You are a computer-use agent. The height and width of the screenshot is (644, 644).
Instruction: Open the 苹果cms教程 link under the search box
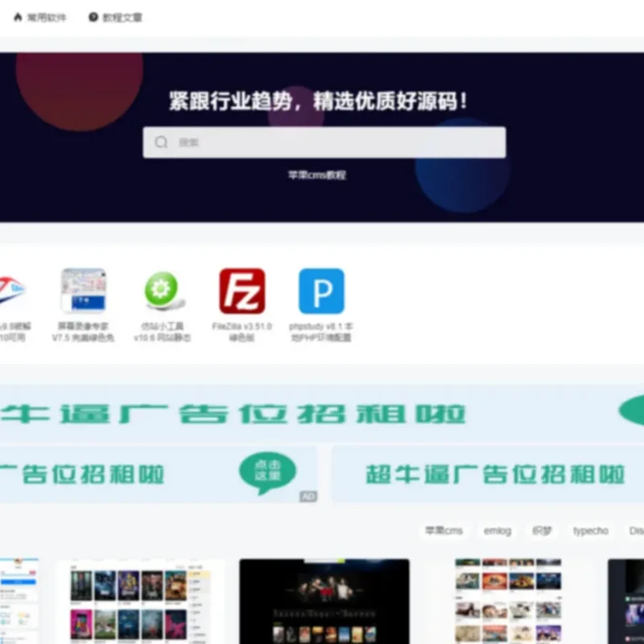tap(316, 175)
